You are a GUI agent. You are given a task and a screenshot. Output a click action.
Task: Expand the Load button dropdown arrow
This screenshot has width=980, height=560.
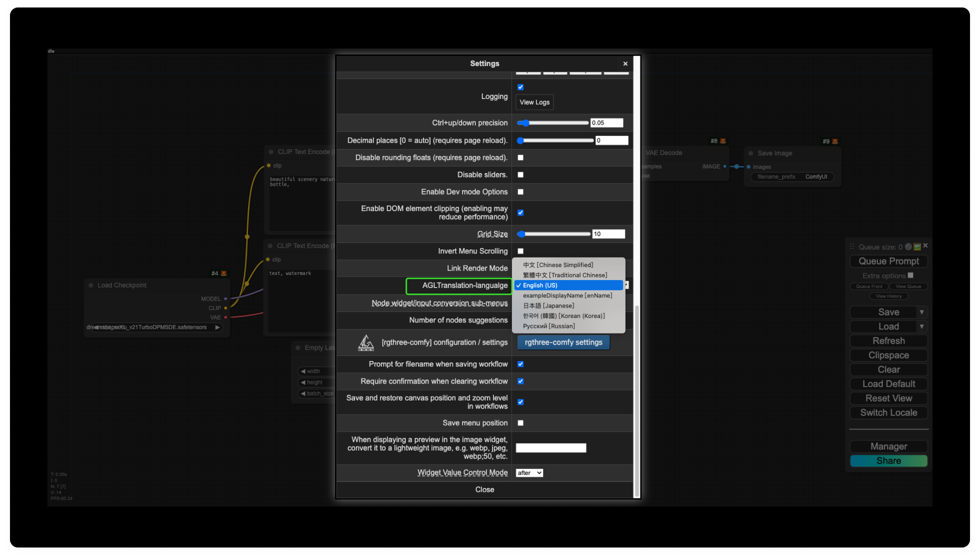[x=921, y=326]
